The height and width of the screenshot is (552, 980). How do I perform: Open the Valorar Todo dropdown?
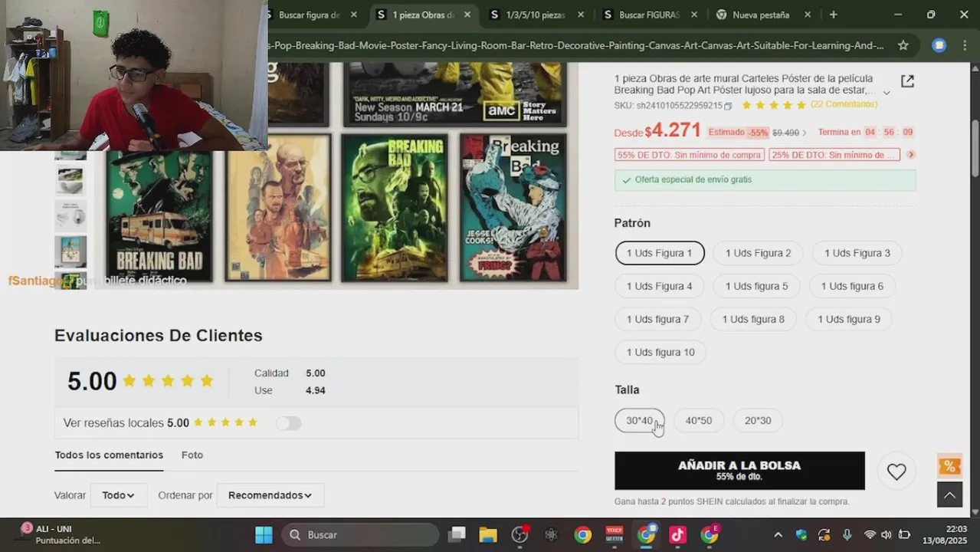pyautogui.click(x=119, y=495)
